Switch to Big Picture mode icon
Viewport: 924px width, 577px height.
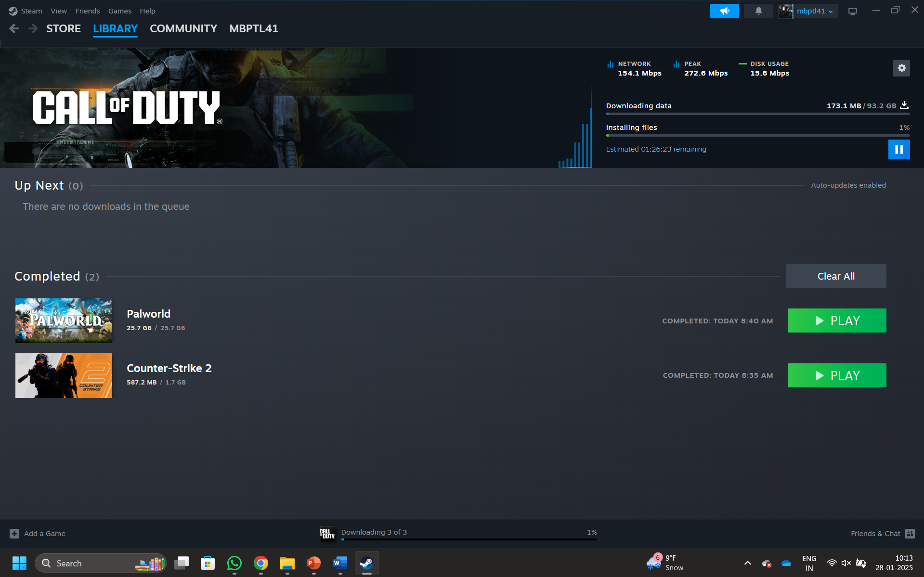[853, 11]
